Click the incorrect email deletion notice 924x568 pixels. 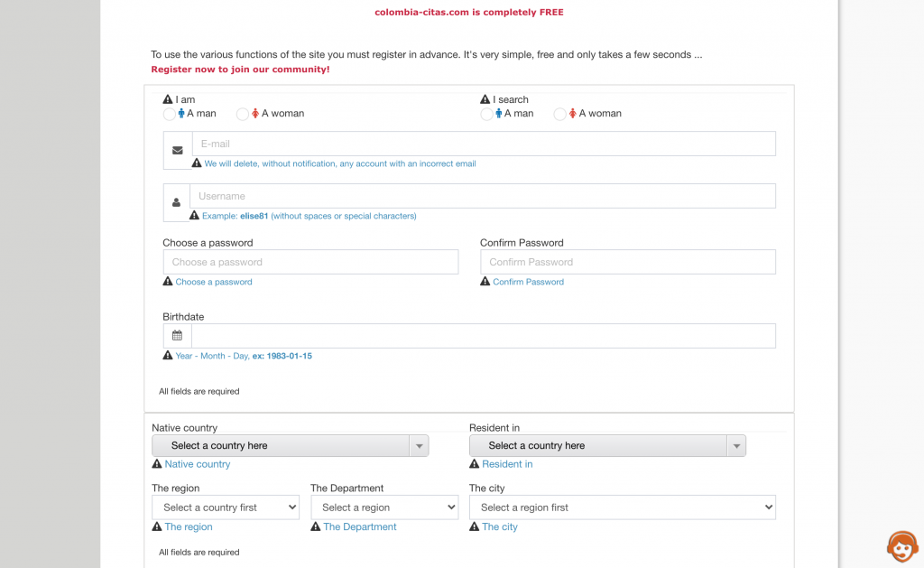[340, 163]
